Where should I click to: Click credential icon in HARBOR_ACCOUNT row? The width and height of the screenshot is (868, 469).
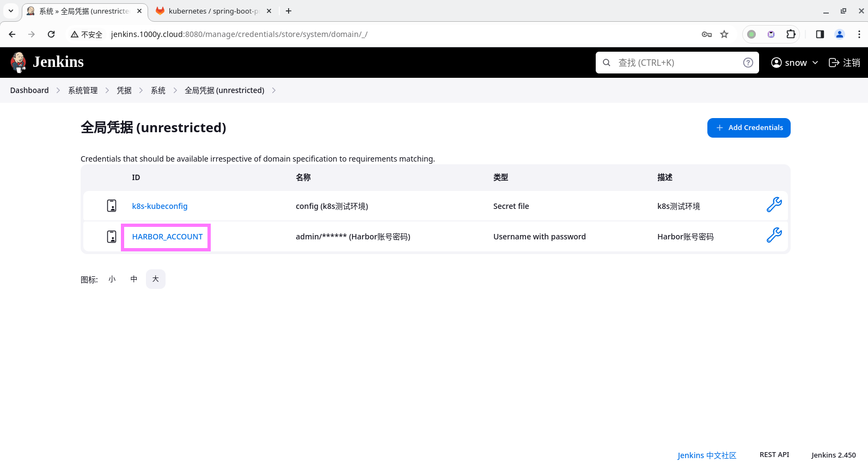pyautogui.click(x=112, y=237)
